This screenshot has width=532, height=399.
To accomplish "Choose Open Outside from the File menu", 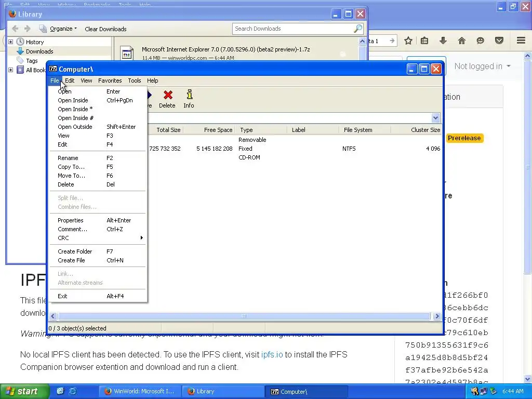I will coord(98,127).
